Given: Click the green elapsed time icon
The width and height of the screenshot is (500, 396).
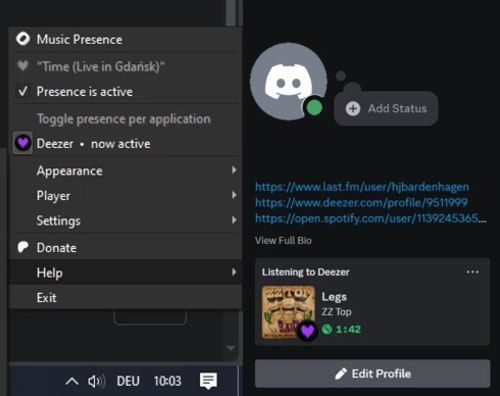Looking at the screenshot, I should click(327, 329).
